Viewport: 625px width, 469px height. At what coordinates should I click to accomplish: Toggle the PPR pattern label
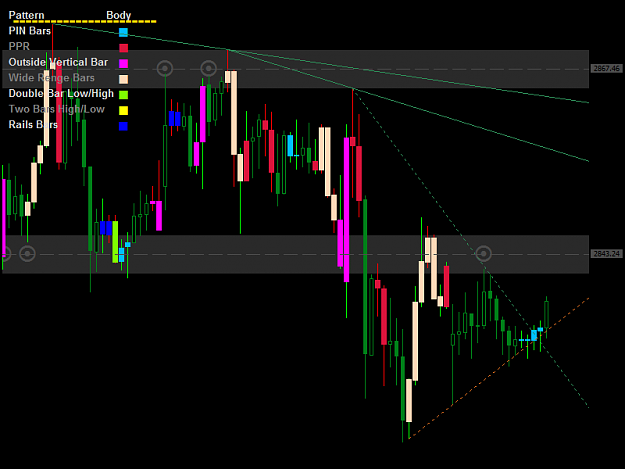click(19, 47)
